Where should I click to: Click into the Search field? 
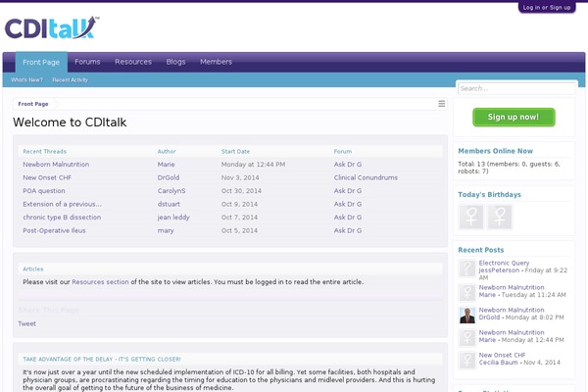point(516,88)
